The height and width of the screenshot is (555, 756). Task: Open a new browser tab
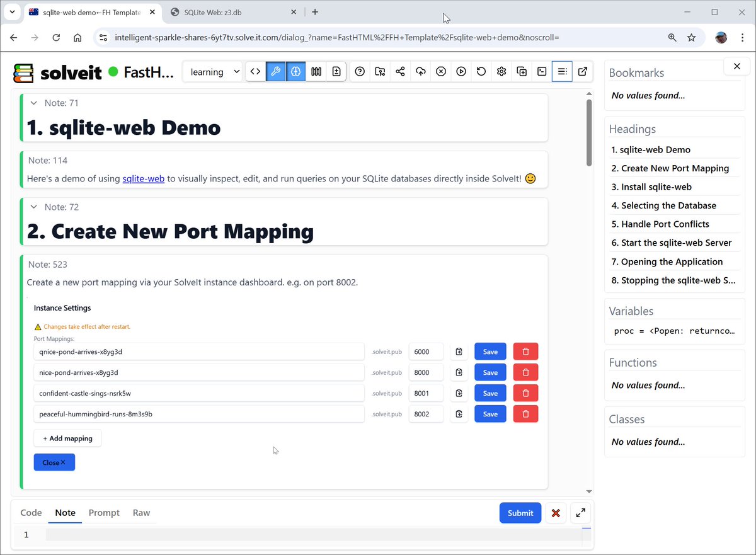[x=315, y=12]
